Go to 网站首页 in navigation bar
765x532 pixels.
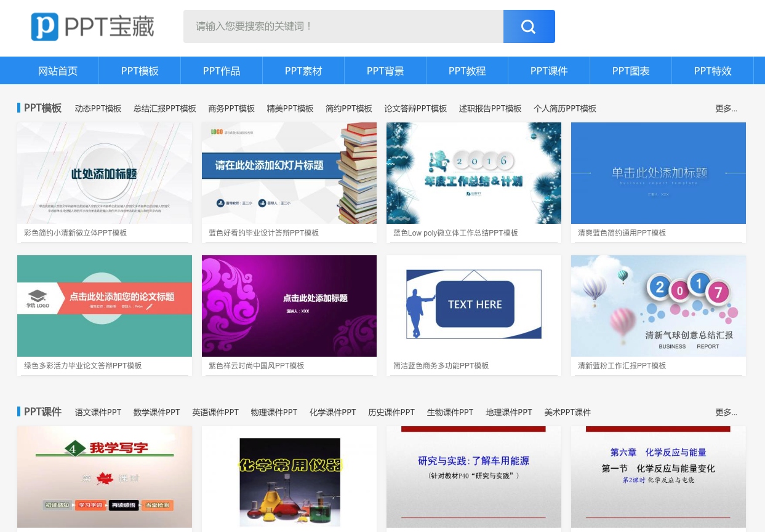[58, 71]
